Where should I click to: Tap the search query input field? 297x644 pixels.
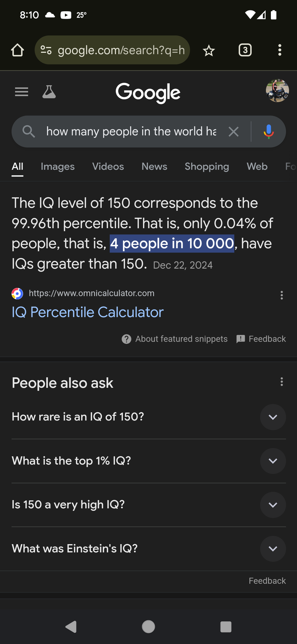coord(131,132)
